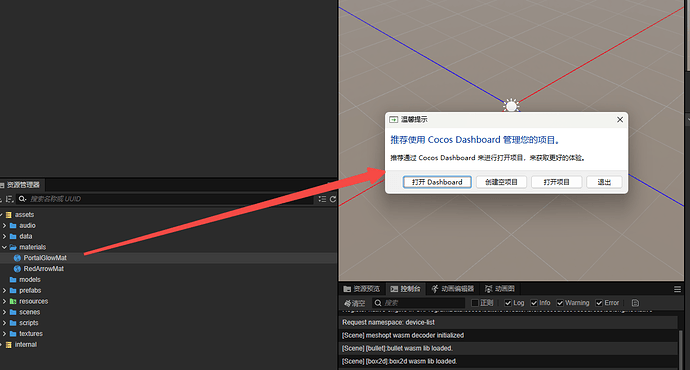Viewport: 690px width, 370px height.
Task: Click the yellow assets database icon
Action: click(x=8, y=215)
